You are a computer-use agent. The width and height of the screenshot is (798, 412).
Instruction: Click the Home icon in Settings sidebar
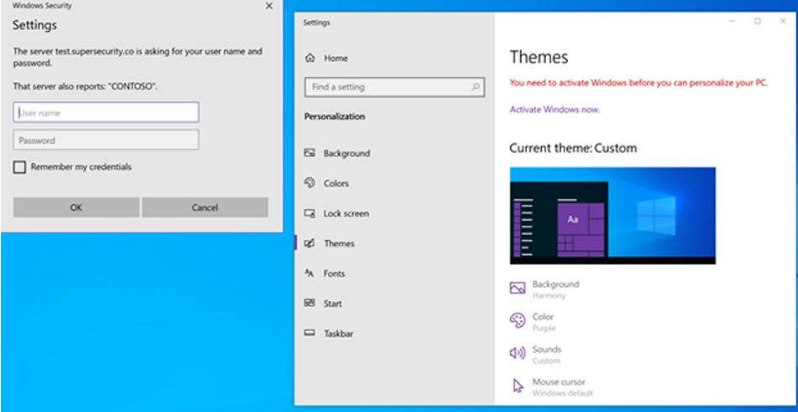tap(310, 59)
